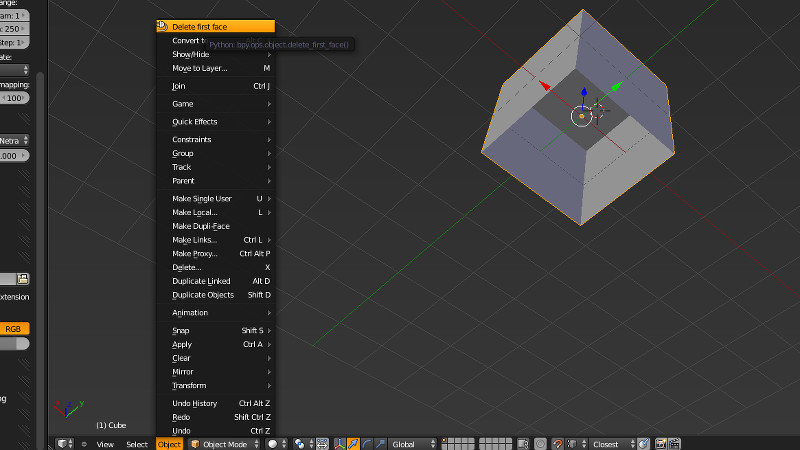The width and height of the screenshot is (800, 450).
Task: Open the Make Local... entry
Action: [x=215, y=212]
